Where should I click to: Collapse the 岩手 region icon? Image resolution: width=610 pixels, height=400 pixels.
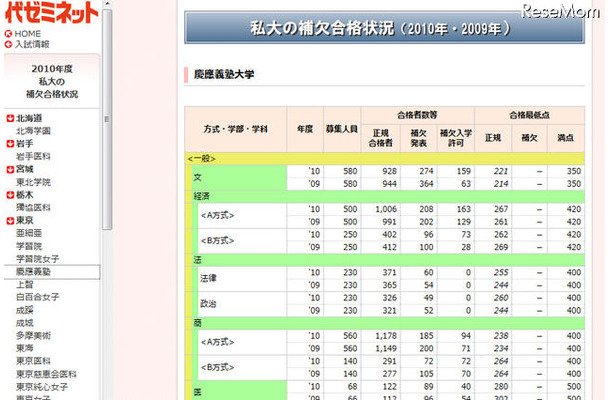click(11, 144)
